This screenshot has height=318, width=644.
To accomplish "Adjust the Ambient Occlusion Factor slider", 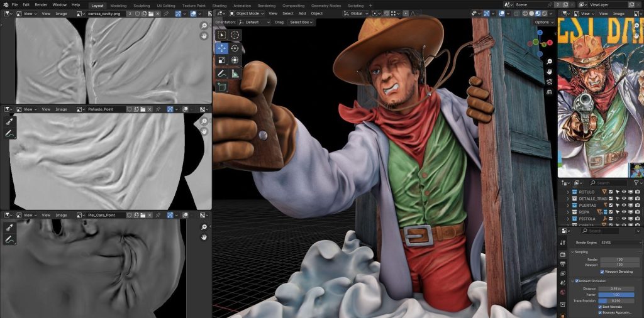I will coord(616,295).
